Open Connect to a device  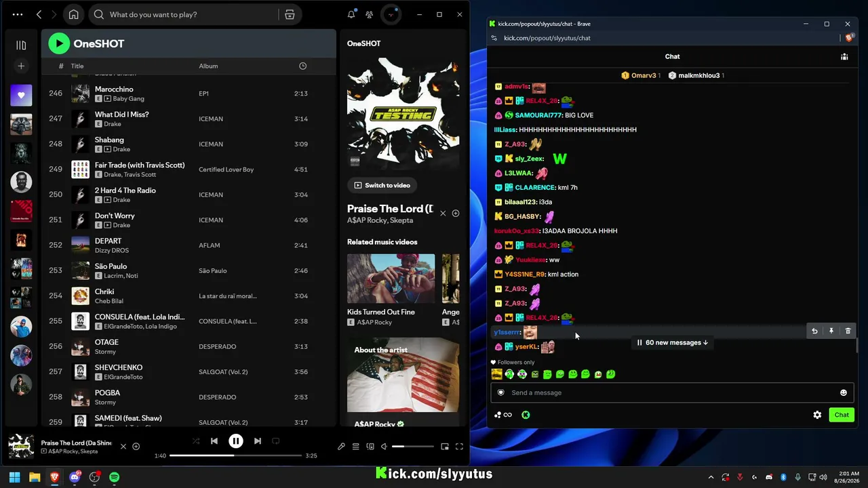click(x=370, y=447)
